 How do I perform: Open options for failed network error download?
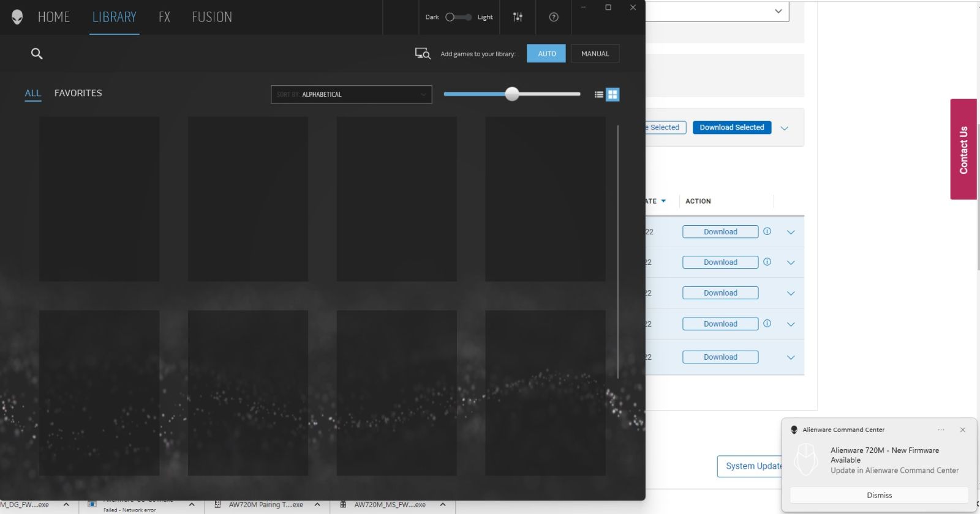pos(192,505)
